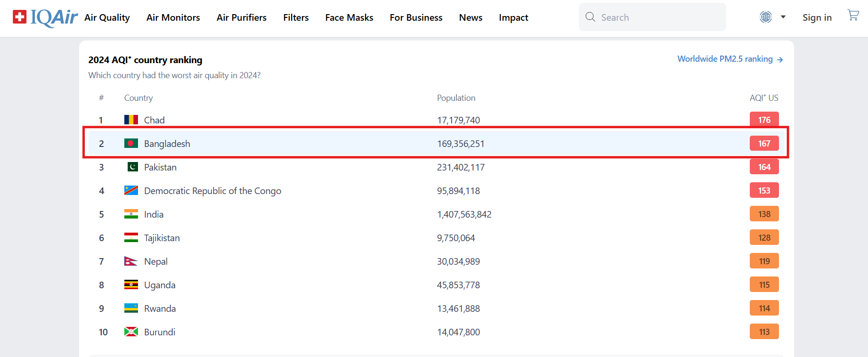This screenshot has height=357, width=868.
Task: Click the red 153 AQI badge
Action: pos(764,190)
